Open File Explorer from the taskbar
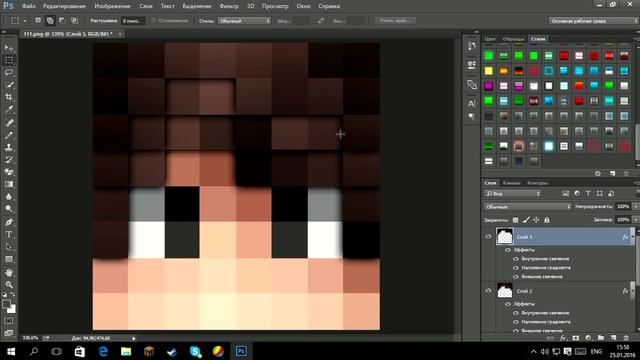This screenshot has height=360, width=640. (126, 351)
